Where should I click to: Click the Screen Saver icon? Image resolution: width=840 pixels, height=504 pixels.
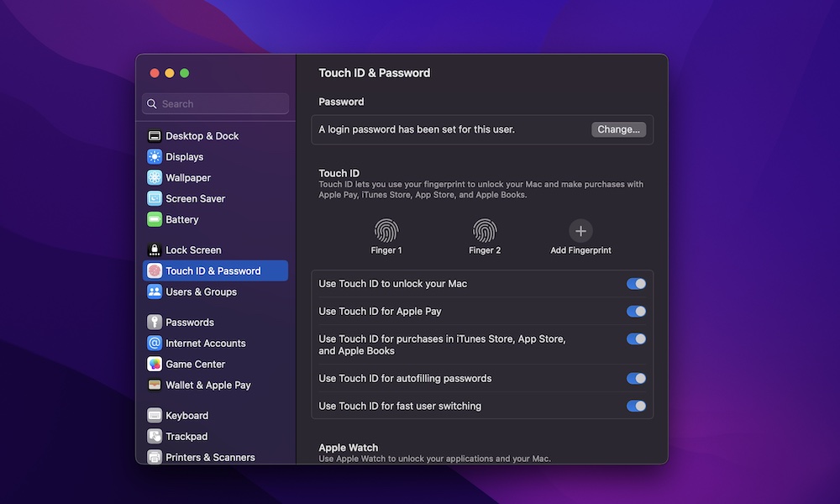[x=155, y=199]
